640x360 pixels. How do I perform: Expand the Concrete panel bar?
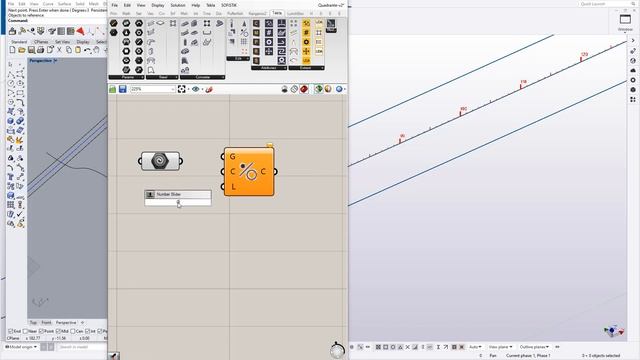[202, 77]
